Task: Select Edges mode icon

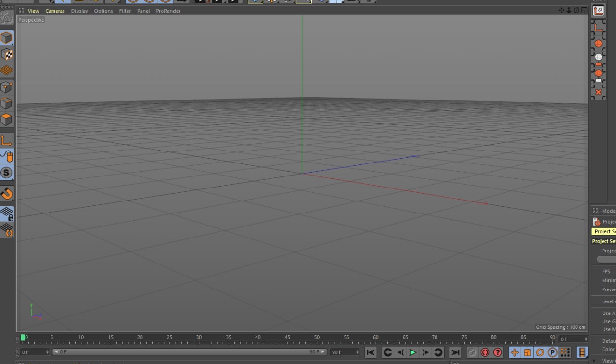Action: coord(6,103)
